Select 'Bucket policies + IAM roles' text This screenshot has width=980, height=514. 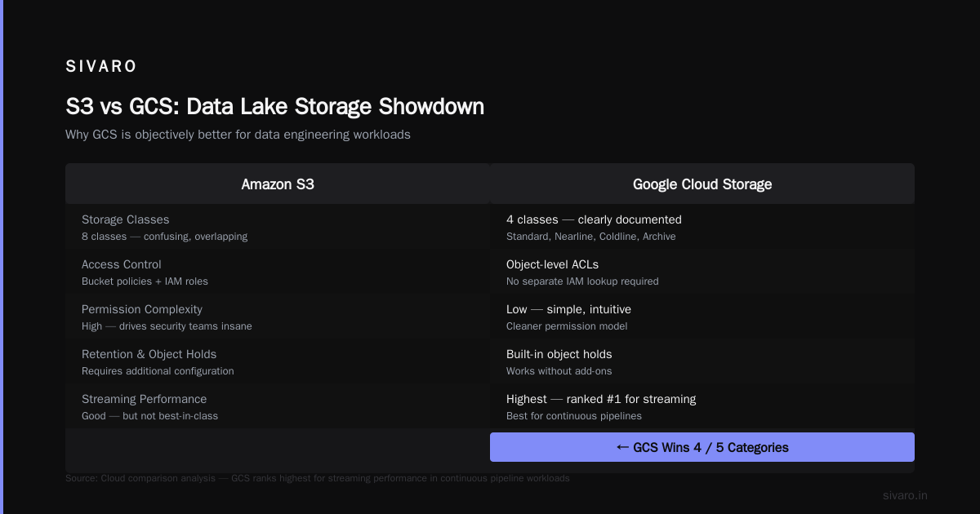tap(145, 281)
